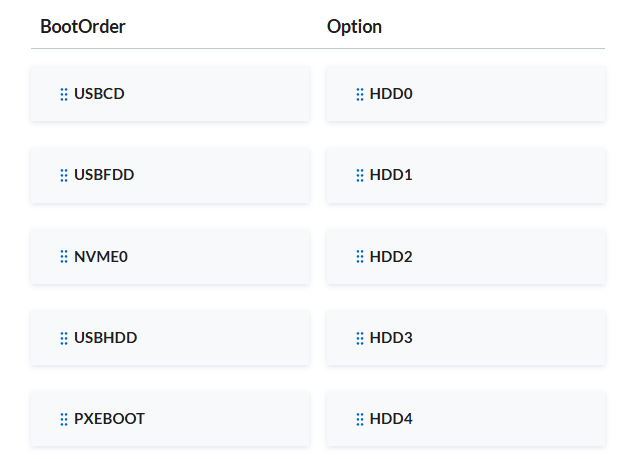This screenshot has width=617, height=459.
Task: Pick the HDD2 option entry
Action: pos(466,256)
